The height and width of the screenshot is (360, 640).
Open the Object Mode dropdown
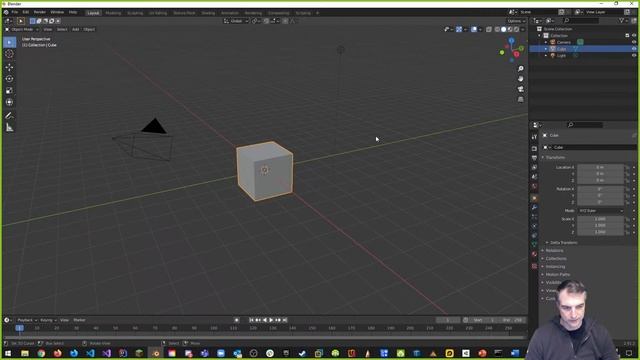pos(22,29)
